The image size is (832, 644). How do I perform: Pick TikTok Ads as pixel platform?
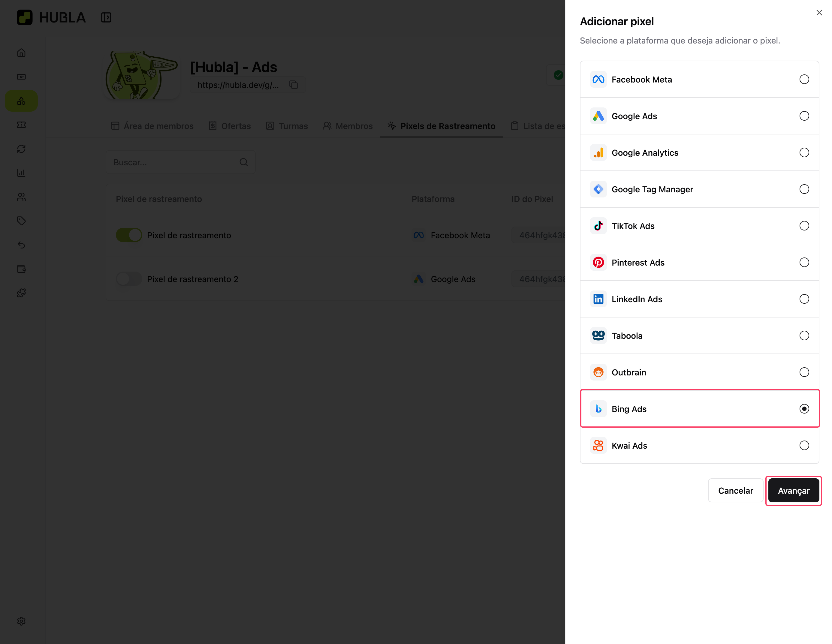pyautogui.click(x=804, y=226)
